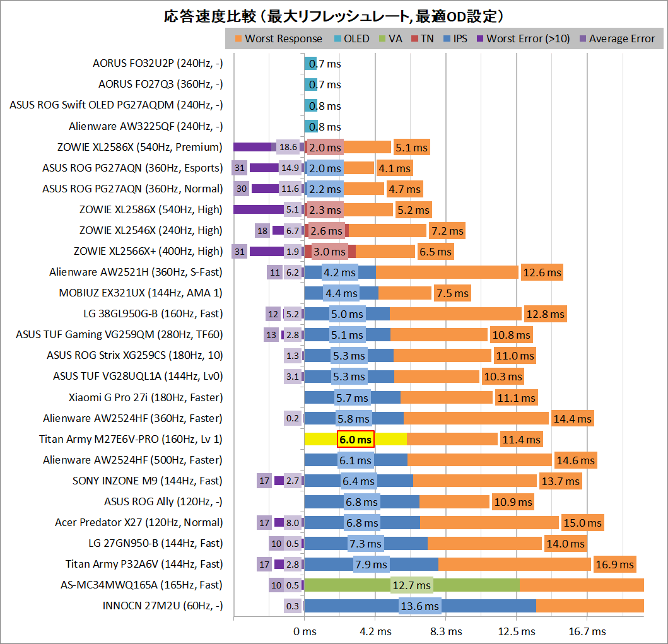Click the blue IPS legend swatch
Viewport: 668px width, 644px height.
pos(447,38)
